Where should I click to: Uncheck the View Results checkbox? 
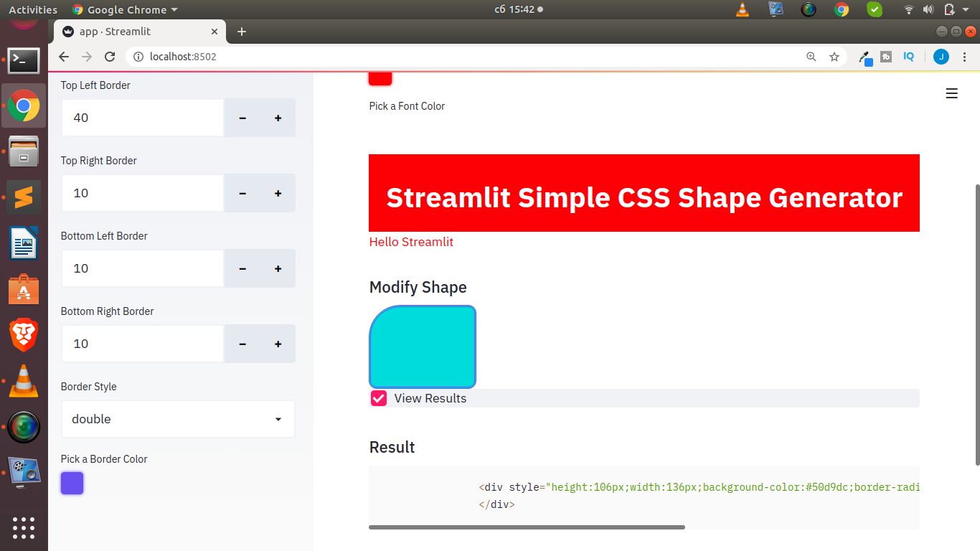click(379, 398)
